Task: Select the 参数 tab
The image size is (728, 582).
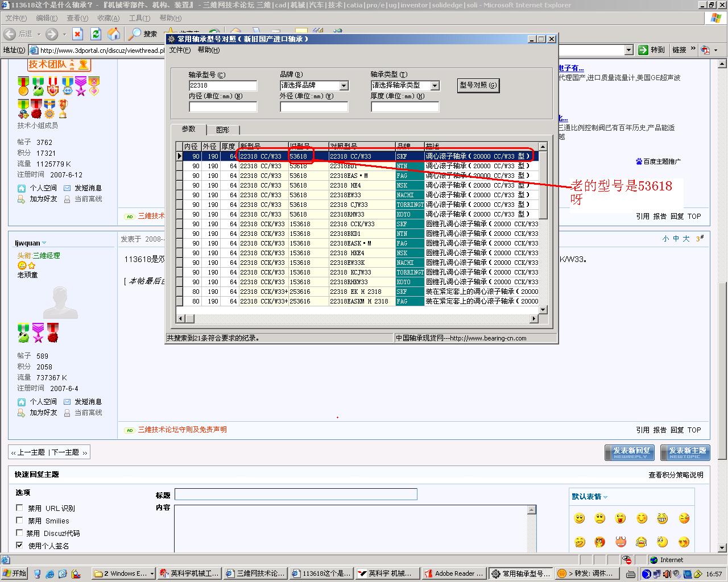Action: point(188,129)
